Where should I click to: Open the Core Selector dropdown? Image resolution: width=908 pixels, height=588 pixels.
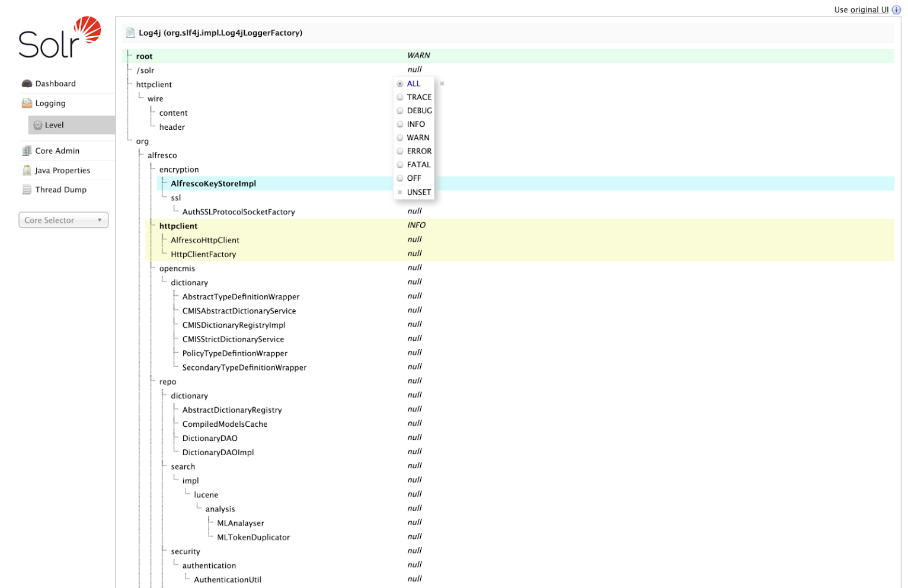pos(63,220)
